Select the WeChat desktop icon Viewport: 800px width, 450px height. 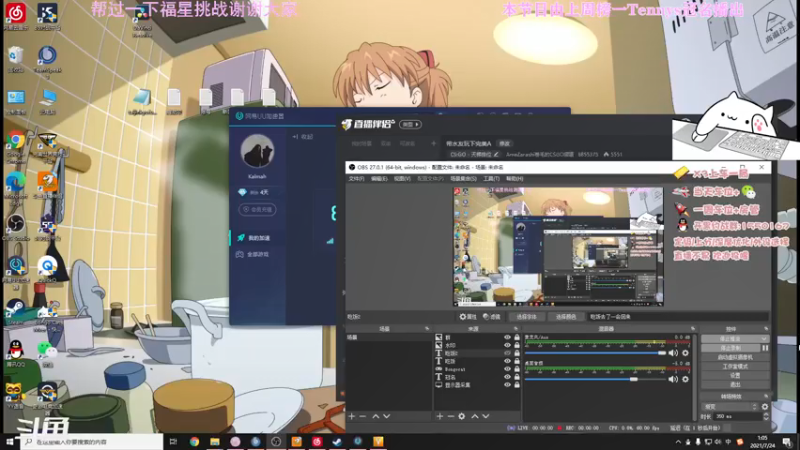tap(47, 353)
